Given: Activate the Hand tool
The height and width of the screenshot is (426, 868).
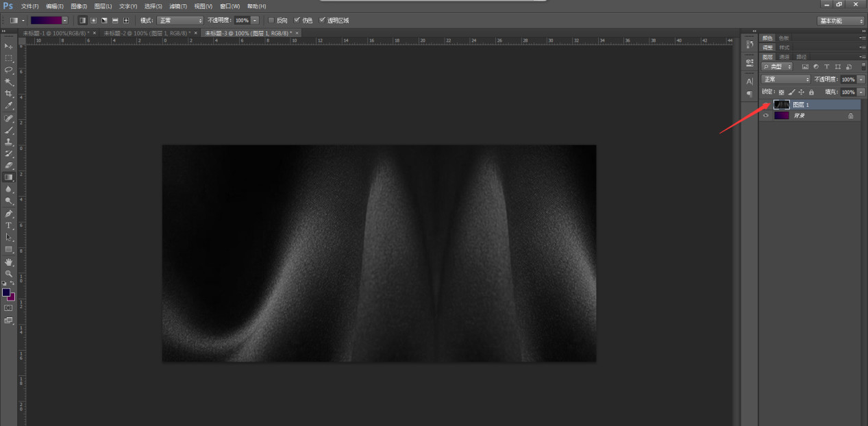Looking at the screenshot, I should [9, 262].
